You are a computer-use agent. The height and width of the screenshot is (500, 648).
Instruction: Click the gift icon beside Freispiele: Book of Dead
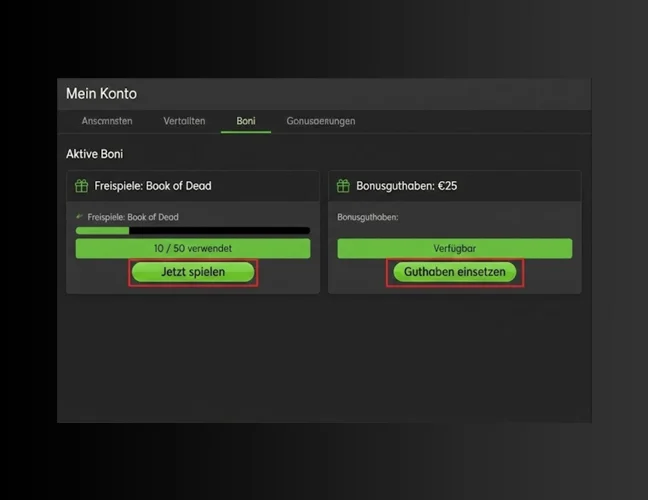coord(81,186)
